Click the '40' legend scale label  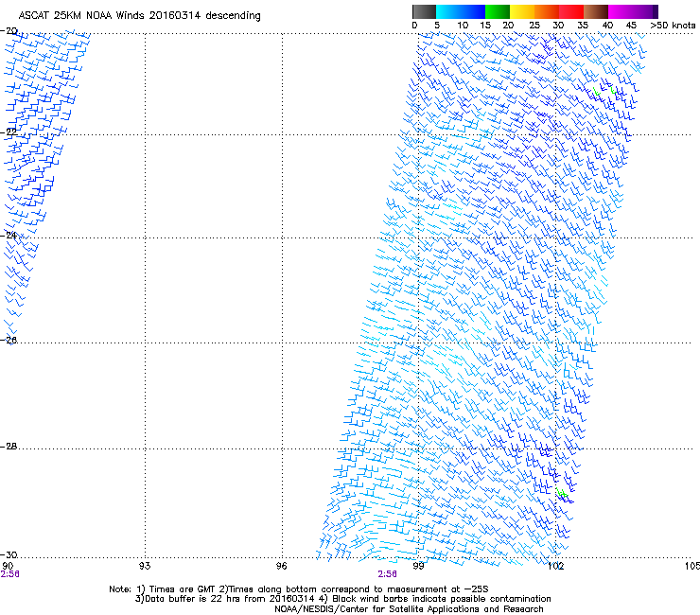tap(607, 26)
